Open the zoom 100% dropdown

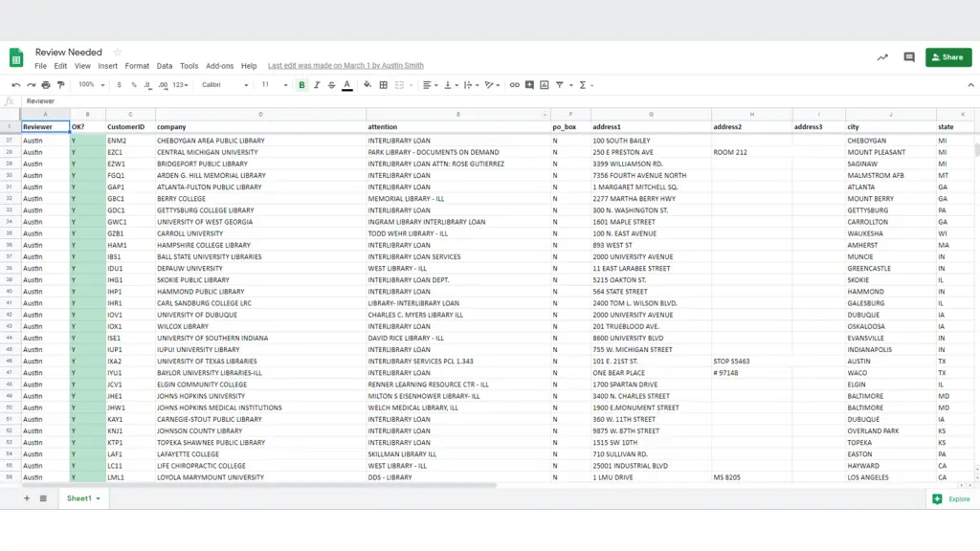point(91,85)
